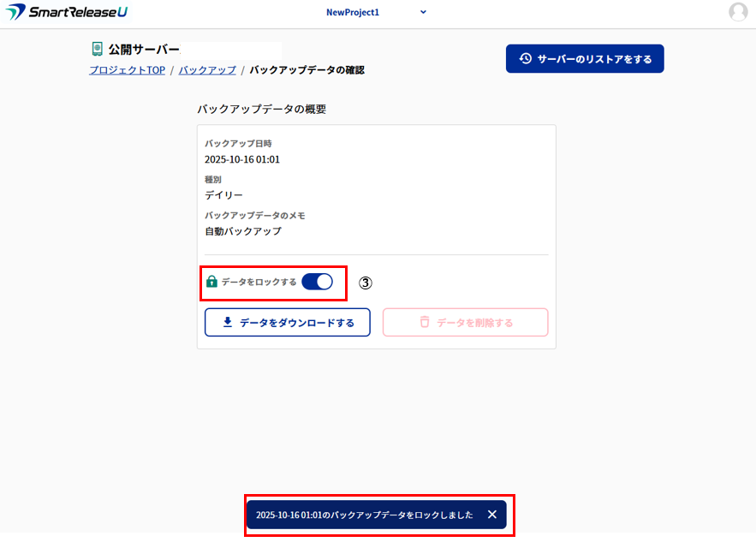Click the backup locked toast message
This screenshot has height=542, width=756.
[364, 515]
